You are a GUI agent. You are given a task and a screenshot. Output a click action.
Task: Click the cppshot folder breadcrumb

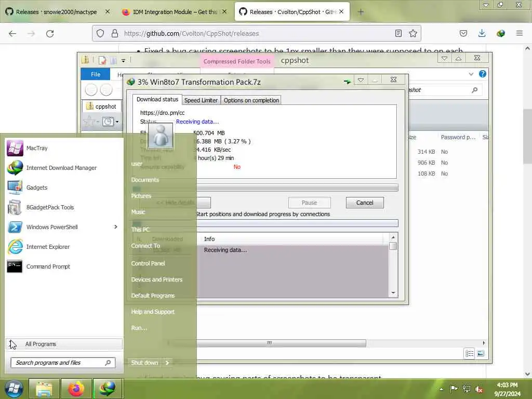(x=101, y=106)
